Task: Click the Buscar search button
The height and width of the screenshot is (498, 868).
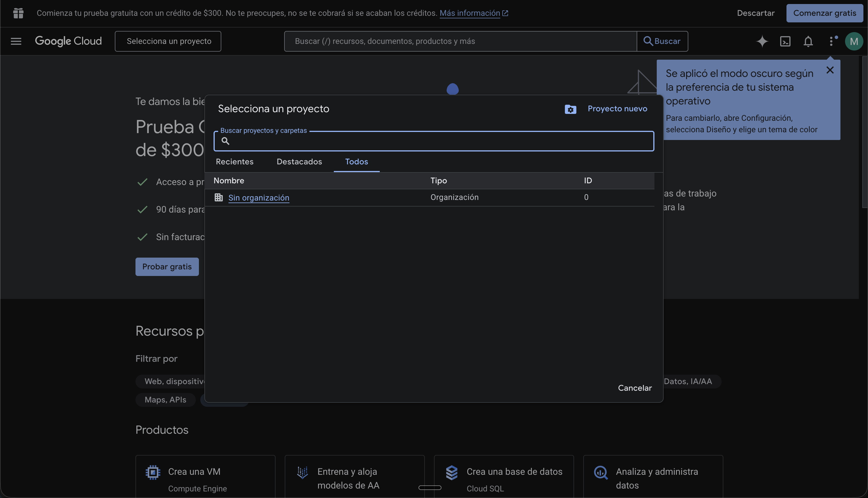Action: 662,41
